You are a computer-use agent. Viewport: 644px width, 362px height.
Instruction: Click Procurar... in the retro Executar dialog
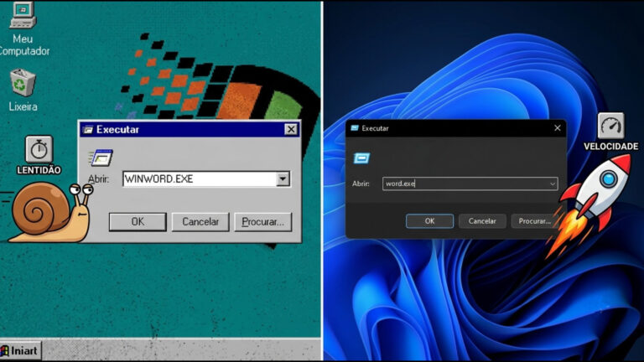coord(262,222)
